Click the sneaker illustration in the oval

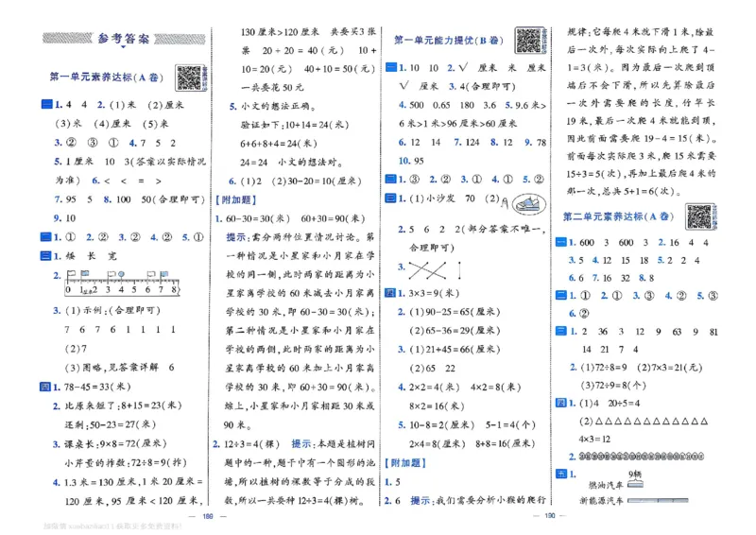pos(529,204)
